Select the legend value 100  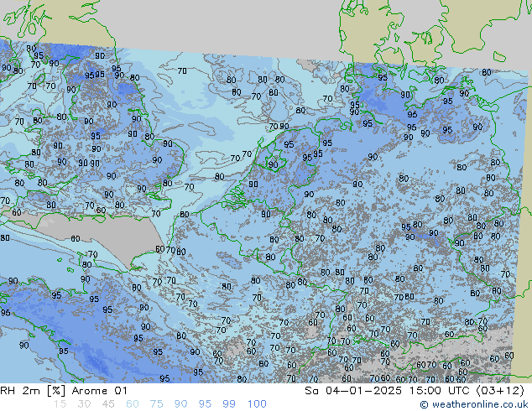[x=257, y=404]
